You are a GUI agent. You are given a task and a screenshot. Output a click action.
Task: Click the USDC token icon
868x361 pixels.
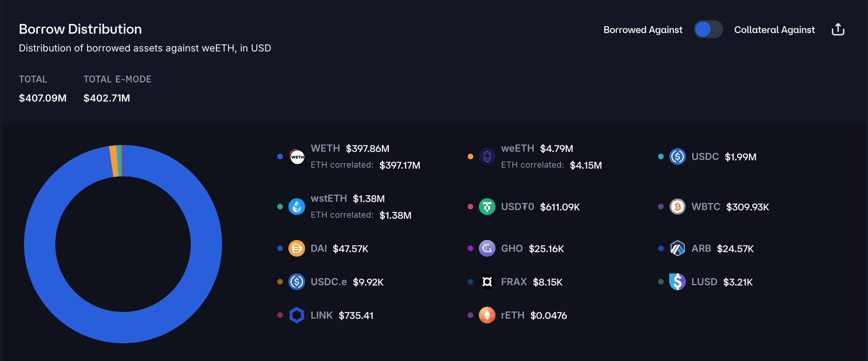(x=677, y=157)
